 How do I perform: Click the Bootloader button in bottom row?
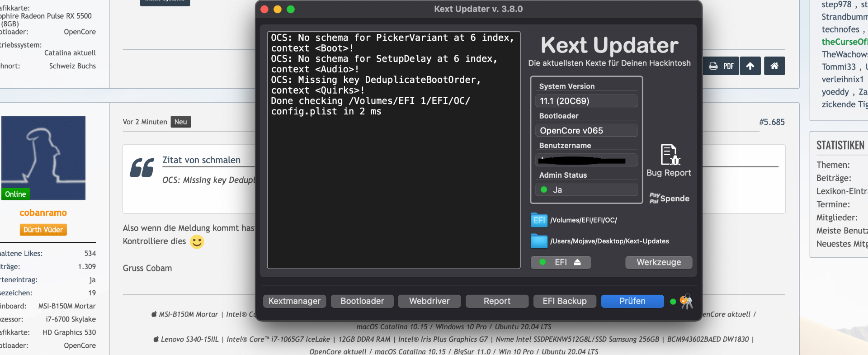coord(362,301)
